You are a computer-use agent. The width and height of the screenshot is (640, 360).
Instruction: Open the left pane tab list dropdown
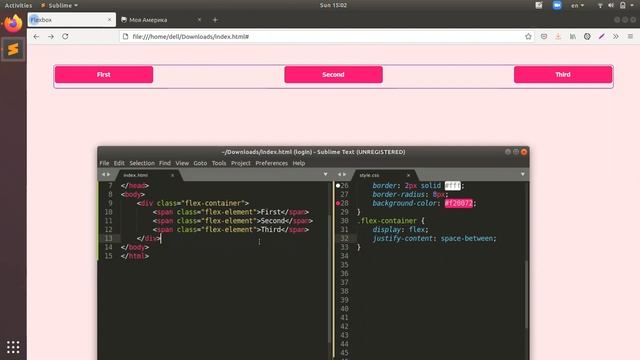(325, 174)
